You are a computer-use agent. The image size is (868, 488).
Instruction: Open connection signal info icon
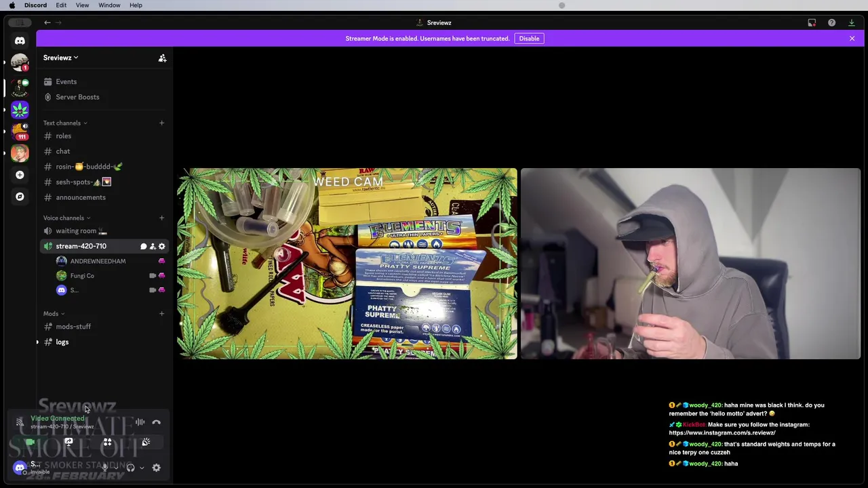[20, 422]
